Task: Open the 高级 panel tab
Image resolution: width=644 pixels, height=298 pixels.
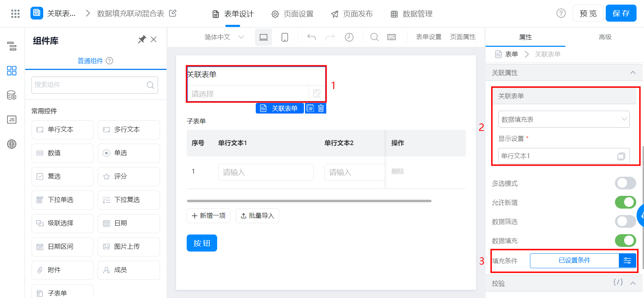Action: tap(605, 37)
